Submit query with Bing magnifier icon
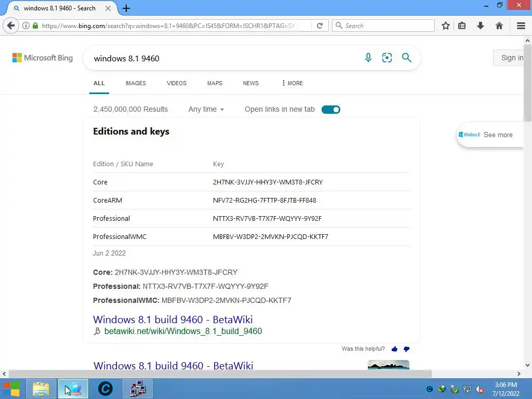Viewport: 532px width, 399px height. 406,58
